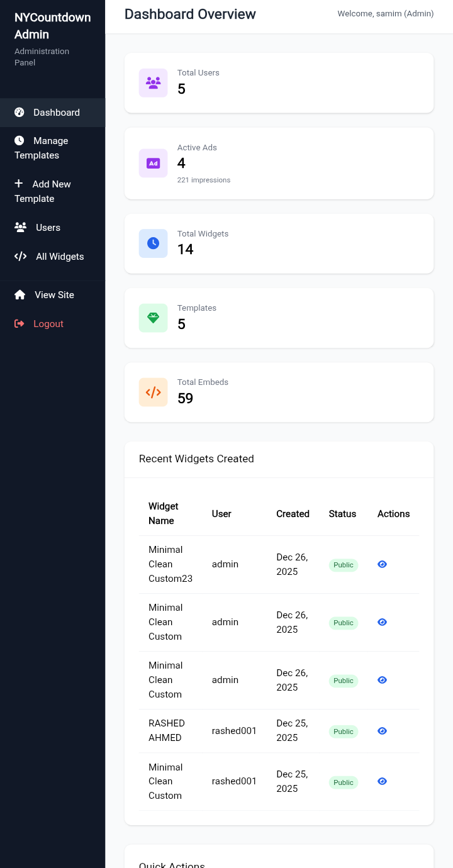Log out via the Logout link
The image size is (453, 868).
tap(52, 324)
